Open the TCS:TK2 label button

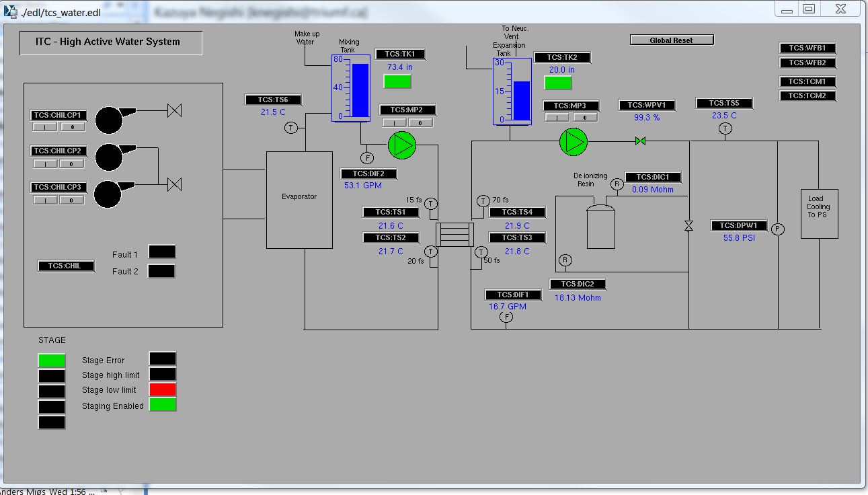562,58
